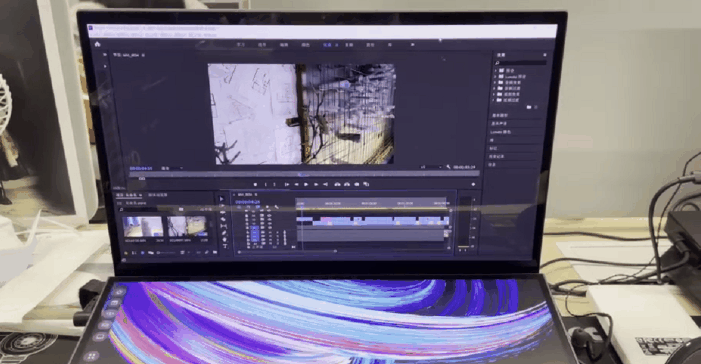Expand the Lumetri 预设 folder
This screenshot has height=364, width=701.
495,76
